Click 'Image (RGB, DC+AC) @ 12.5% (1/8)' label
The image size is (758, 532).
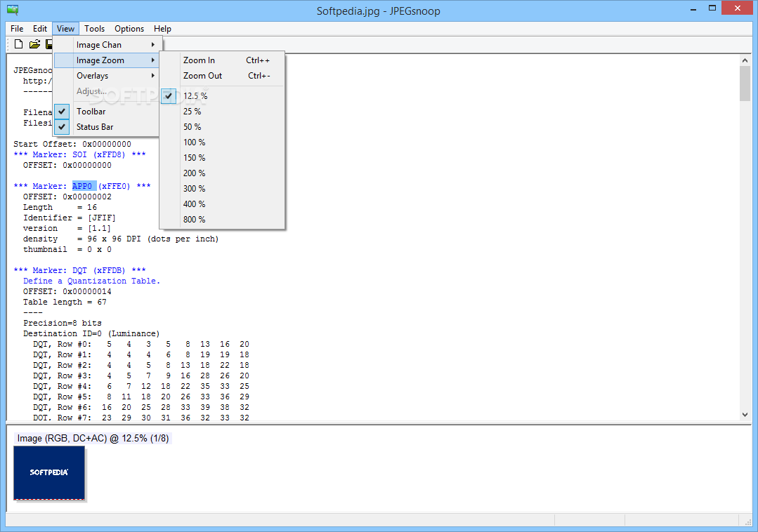(93, 439)
